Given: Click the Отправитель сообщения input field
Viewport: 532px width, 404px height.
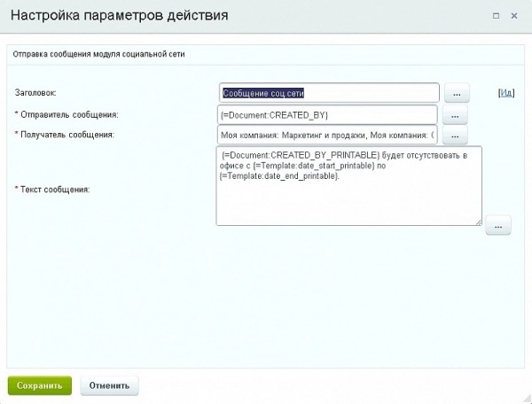Looking at the screenshot, I should [x=326, y=115].
